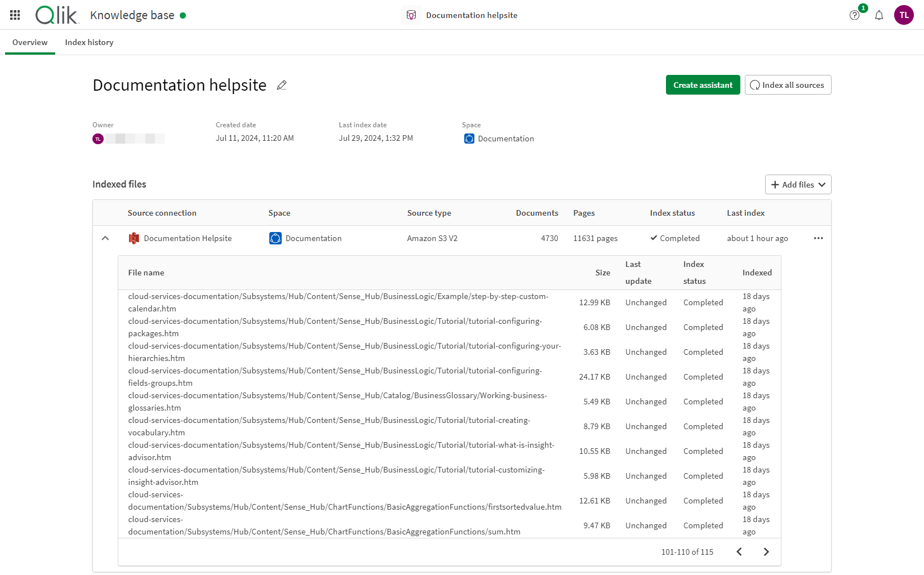This screenshot has height=575, width=924.
Task: Click the Source type column header
Action: coord(429,213)
